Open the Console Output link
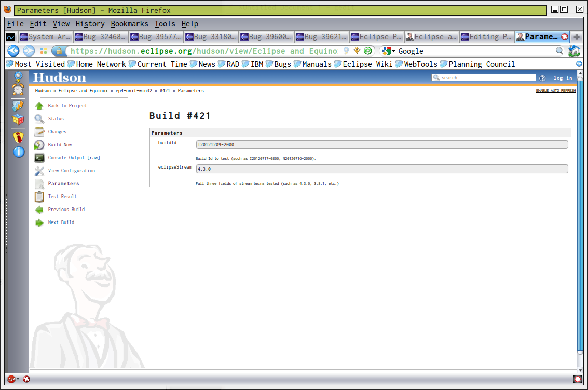Viewport: 588px width, 390px height. click(66, 158)
